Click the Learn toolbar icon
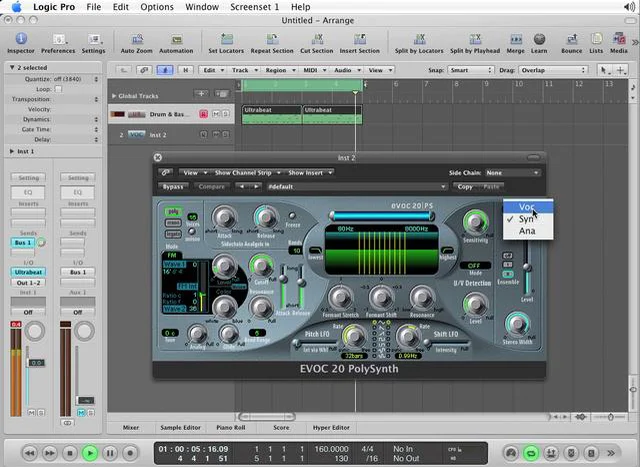640x467 pixels. coord(539,43)
